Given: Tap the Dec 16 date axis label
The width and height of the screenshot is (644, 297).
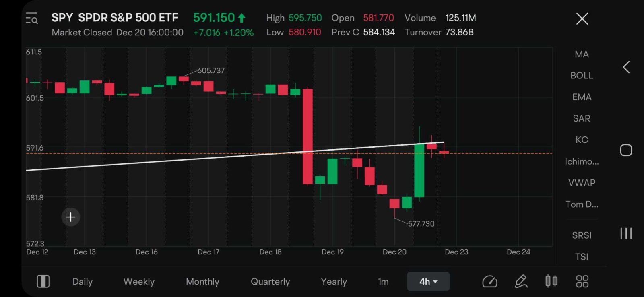Looking at the screenshot, I should (147, 252).
